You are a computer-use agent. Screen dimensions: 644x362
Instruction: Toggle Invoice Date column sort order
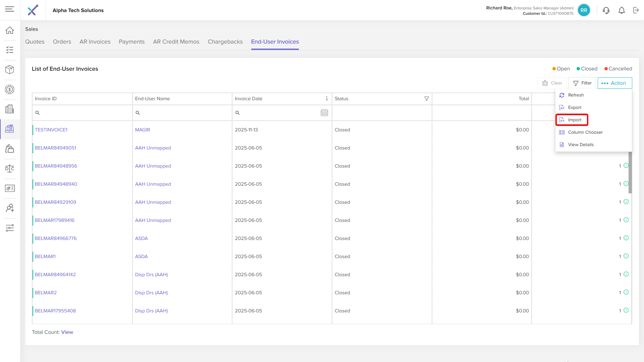point(327,99)
